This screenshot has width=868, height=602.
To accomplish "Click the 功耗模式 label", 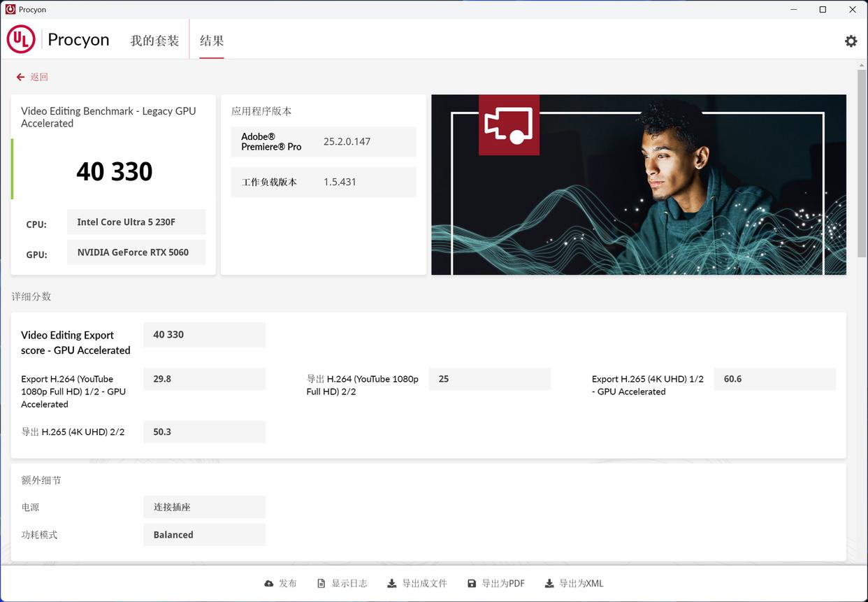I will pos(39,535).
